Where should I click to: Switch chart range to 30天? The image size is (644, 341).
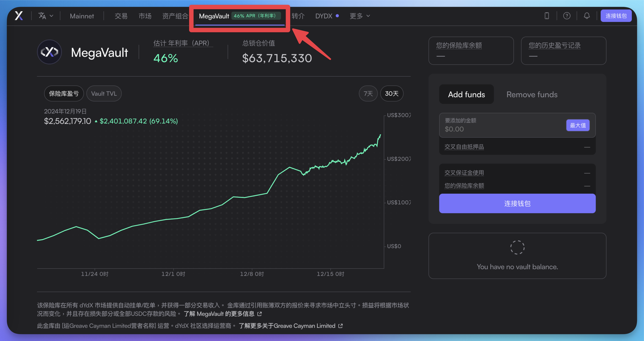coord(392,94)
